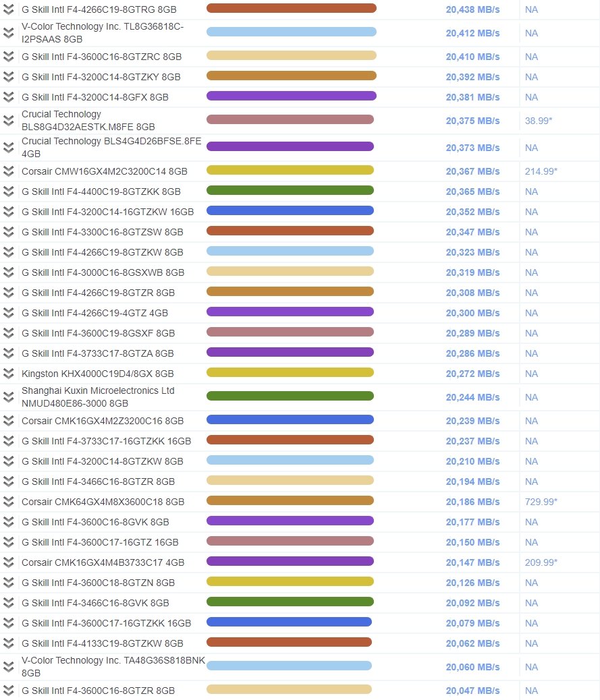Screen dimensions: 600x700
Task: Open Kingston KHX4000C19D4/8GX 8GB link
Action: (x=97, y=374)
